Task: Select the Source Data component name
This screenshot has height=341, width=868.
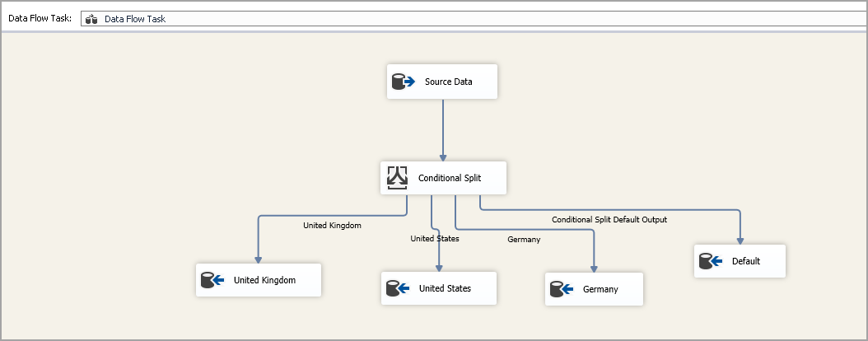Action: 448,82
